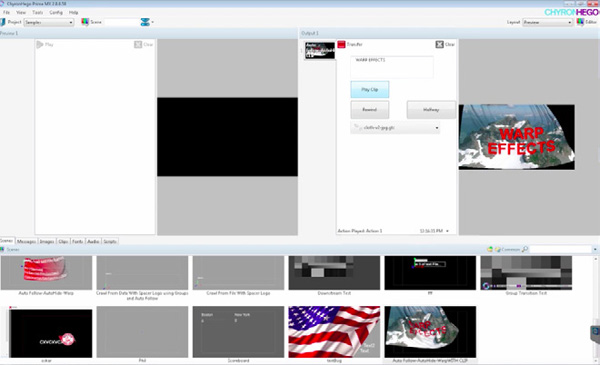
Task: Click the Play arrow in Preview 1
Action: (x=40, y=45)
